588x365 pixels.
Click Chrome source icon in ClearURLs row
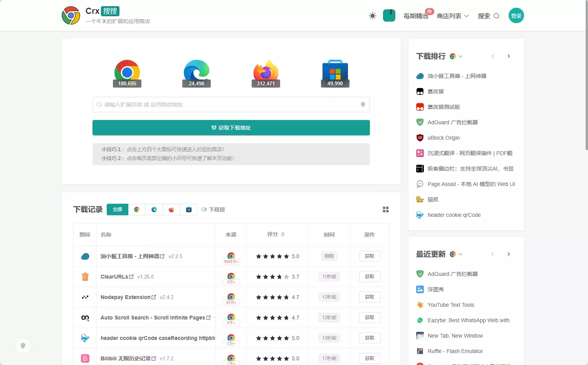pos(231,276)
